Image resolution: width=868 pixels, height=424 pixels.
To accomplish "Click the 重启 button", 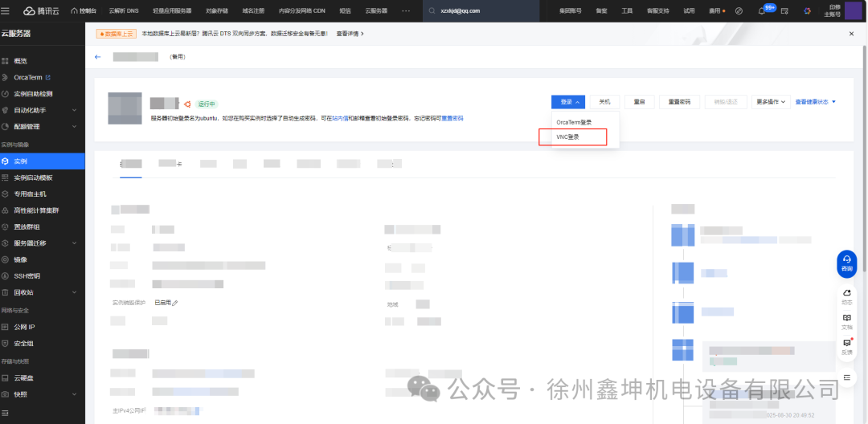I will tap(640, 102).
